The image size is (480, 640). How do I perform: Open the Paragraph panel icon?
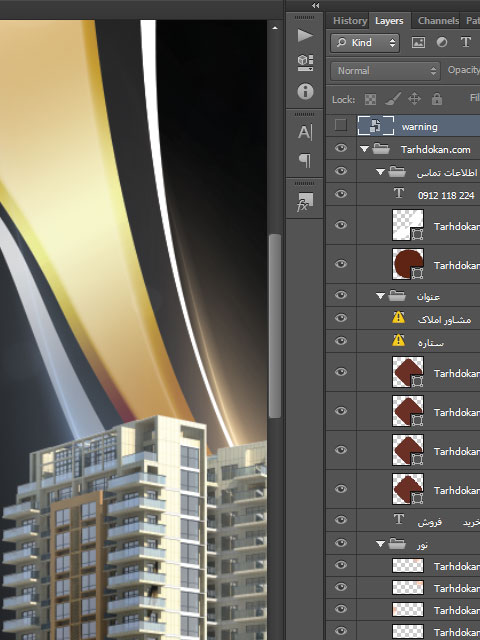305,161
